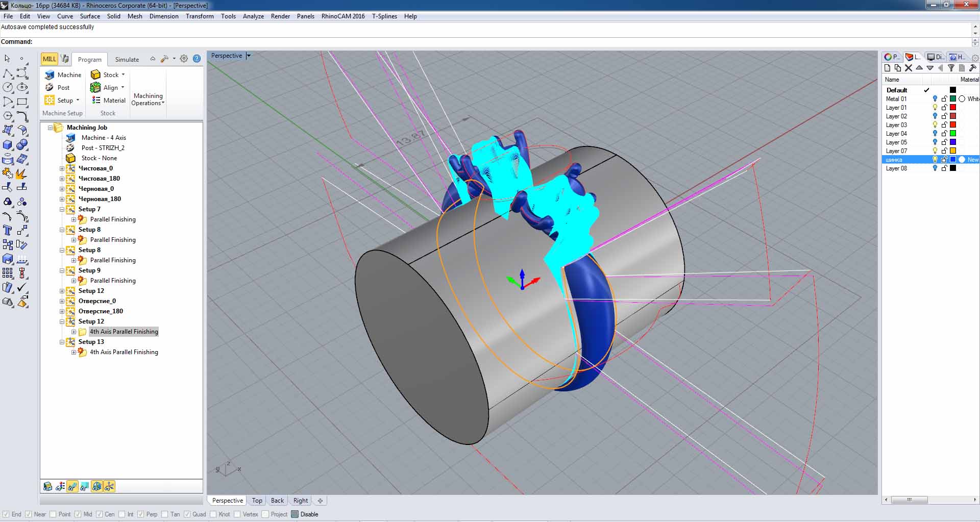Expand the Чистовая_0 tree node
The width and height of the screenshot is (980, 522).
pyautogui.click(x=62, y=168)
